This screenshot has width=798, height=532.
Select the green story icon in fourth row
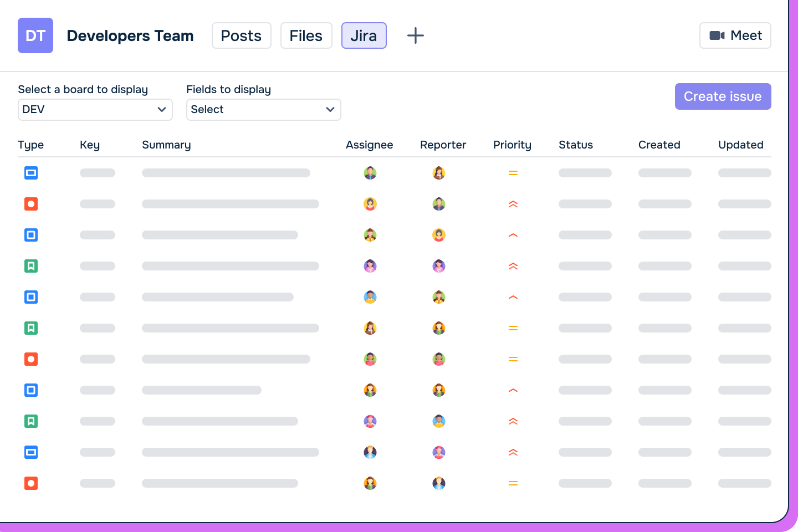click(31, 266)
